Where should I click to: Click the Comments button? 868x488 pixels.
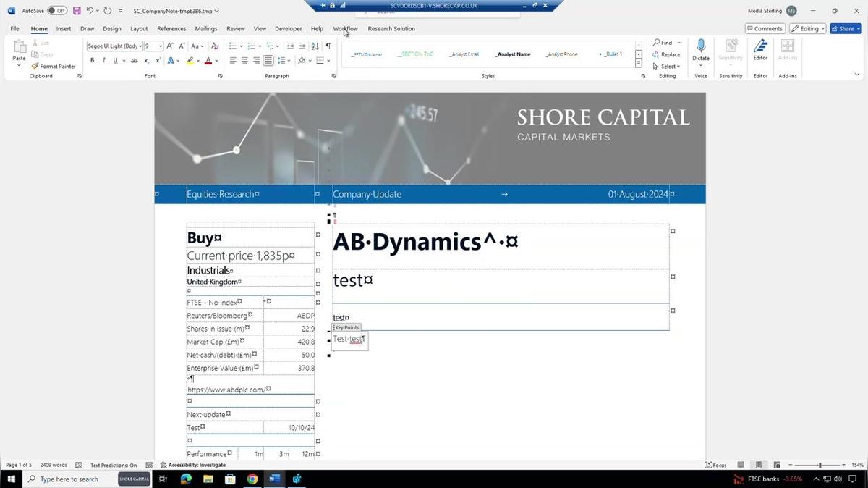click(x=765, y=29)
